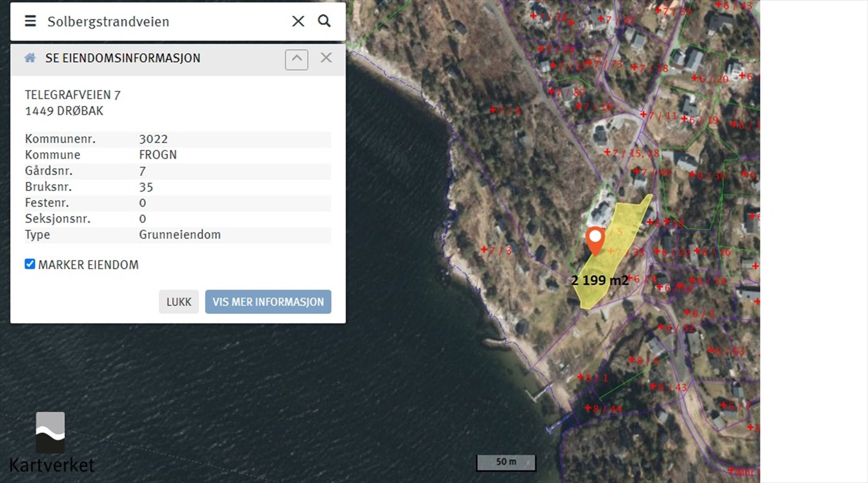This screenshot has height=483, width=868.
Task: Click the LUKK button
Action: (178, 302)
